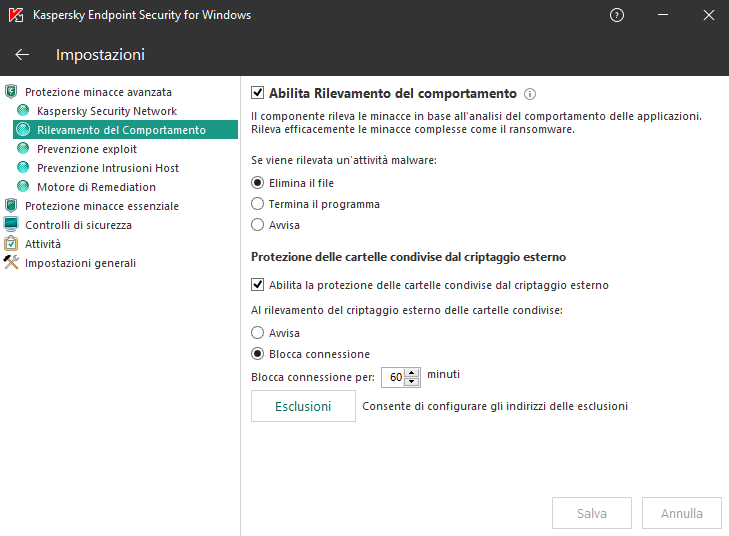Minimize the Kaspersky window

pyautogui.click(x=663, y=15)
